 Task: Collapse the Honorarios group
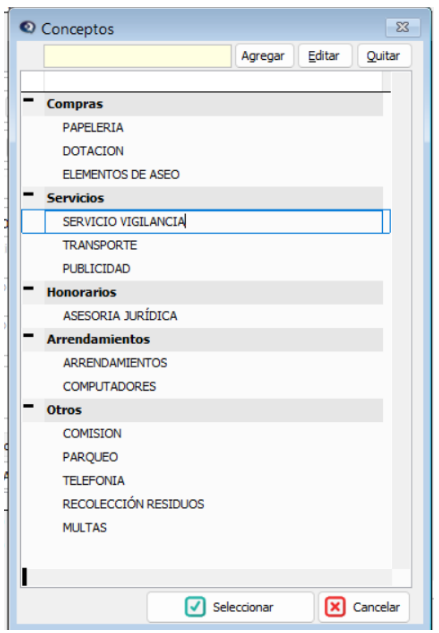click(28, 288)
